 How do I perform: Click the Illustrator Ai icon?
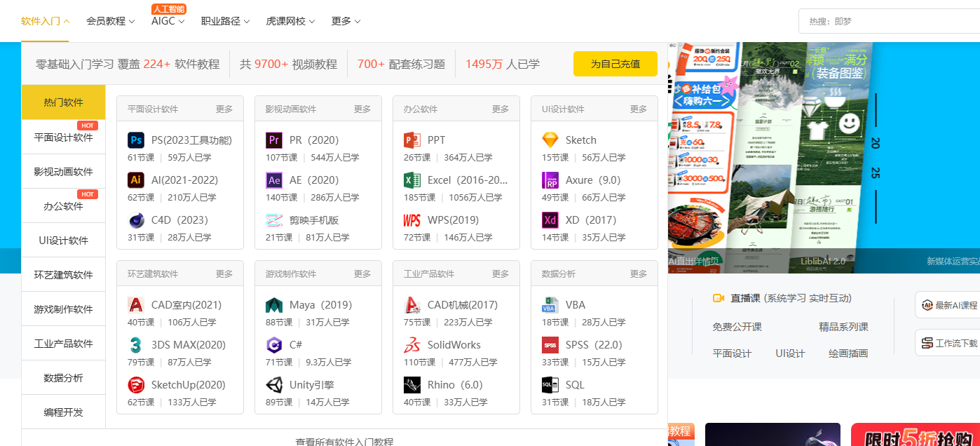point(136,180)
